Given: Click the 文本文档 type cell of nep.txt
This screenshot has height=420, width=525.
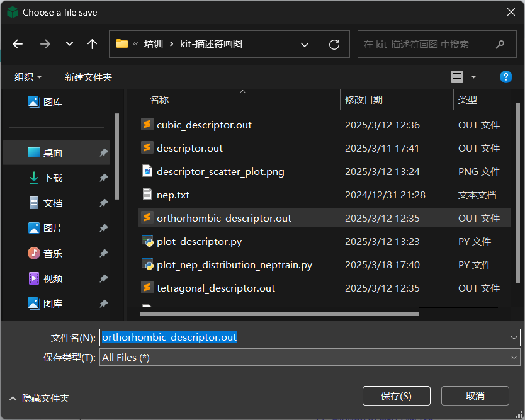Looking at the screenshot, I should click(x=477, y=195).
